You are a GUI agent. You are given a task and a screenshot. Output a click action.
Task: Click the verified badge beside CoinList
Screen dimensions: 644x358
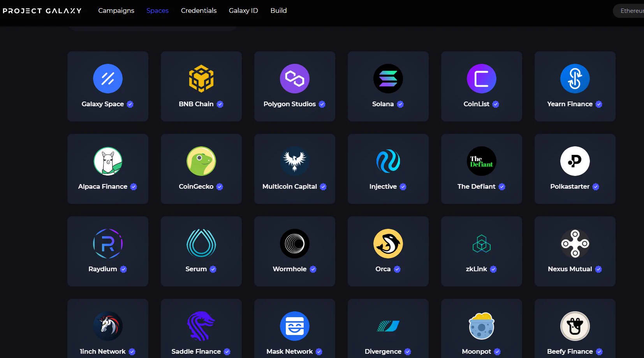click(496, 104)
